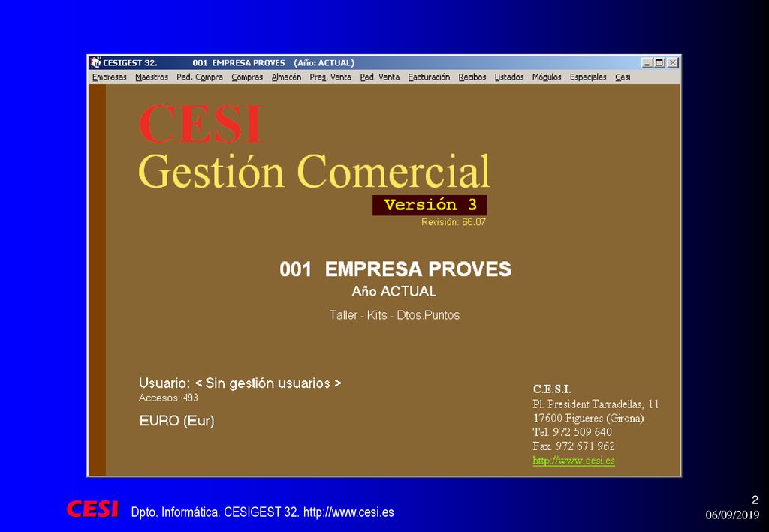Click the Versión 3 badge
Image resolution: width=769 pixels, height=532 pixels.
click(430, 205)
